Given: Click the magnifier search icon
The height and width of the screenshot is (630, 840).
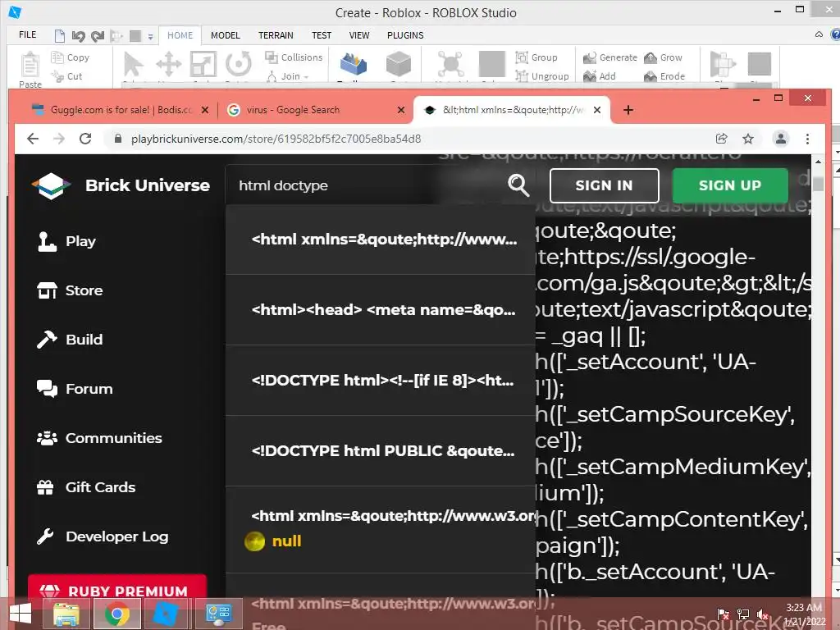Looking at the screenshot, I should (x=518, y=185).
